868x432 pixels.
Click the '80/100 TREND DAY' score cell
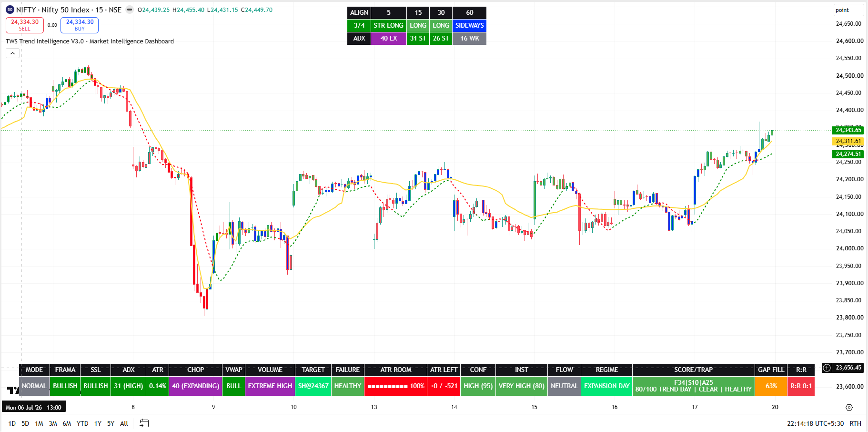pyautogui.click(x=694, y=386)
